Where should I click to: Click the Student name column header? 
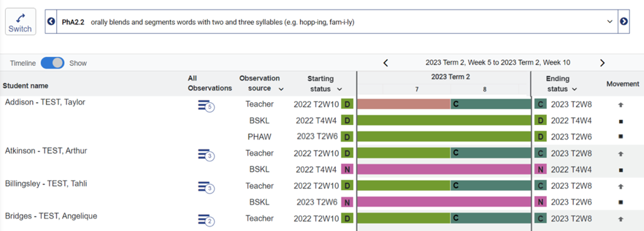pyautogui.click(x=25, y=86)
